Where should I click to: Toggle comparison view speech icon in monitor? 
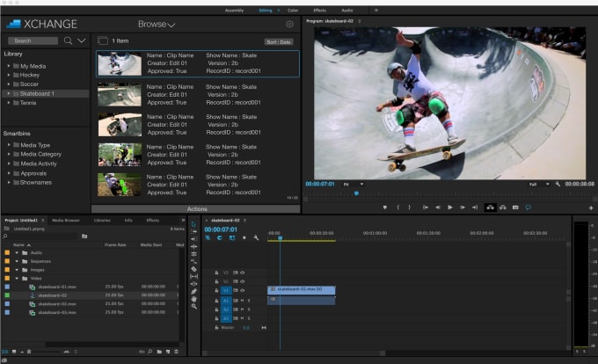[528, 207]
